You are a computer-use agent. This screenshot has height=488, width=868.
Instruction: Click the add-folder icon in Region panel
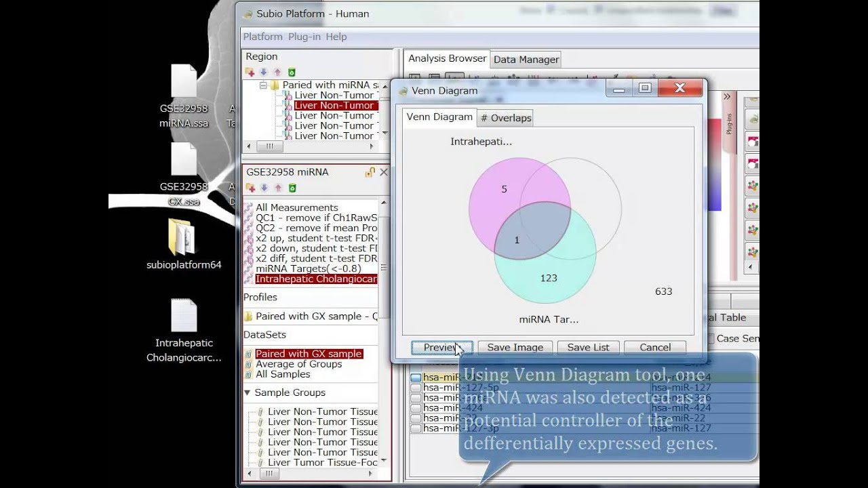pyautogui.click(x=250, y=72)
